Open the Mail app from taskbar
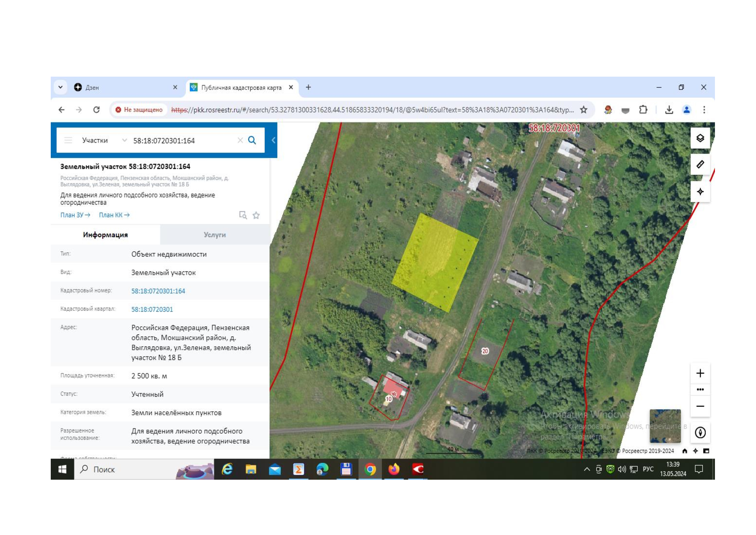Image resolution: width=756 pixels, height=535 pixels. coord(275,469)
